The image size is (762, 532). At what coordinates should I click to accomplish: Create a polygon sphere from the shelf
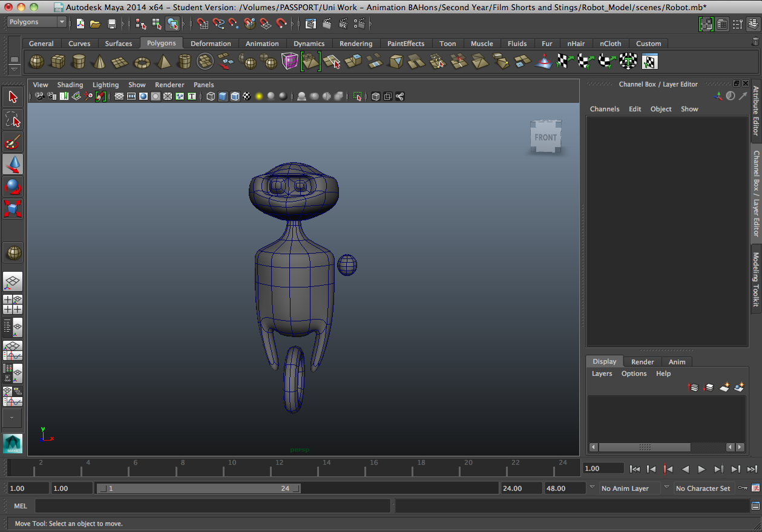(x=36, y=61)
